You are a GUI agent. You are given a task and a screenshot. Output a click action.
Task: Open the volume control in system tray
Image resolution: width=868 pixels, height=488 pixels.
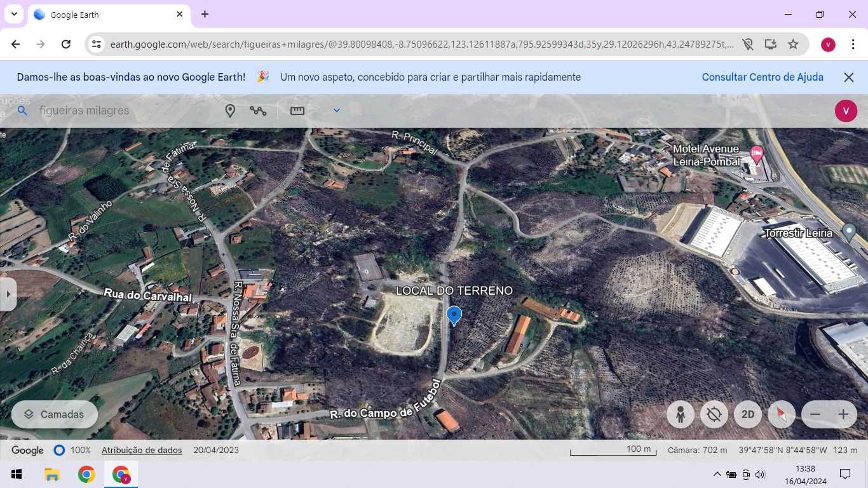761,475
